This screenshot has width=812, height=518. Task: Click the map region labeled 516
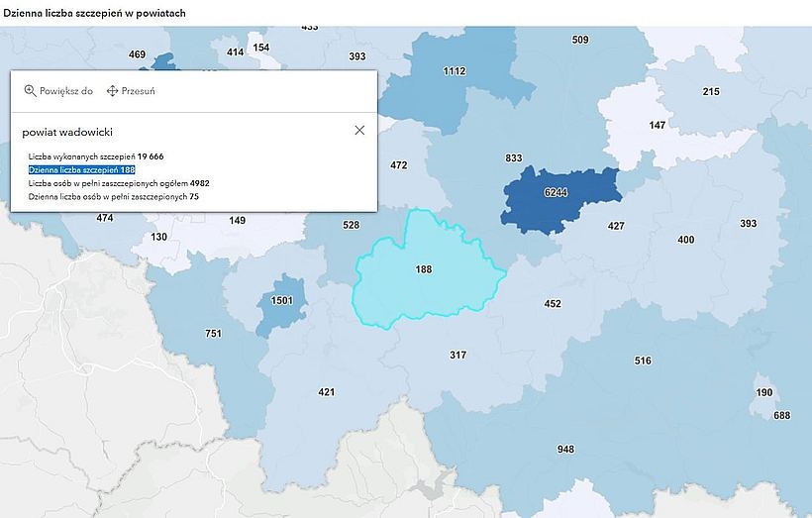coord(643,361)
